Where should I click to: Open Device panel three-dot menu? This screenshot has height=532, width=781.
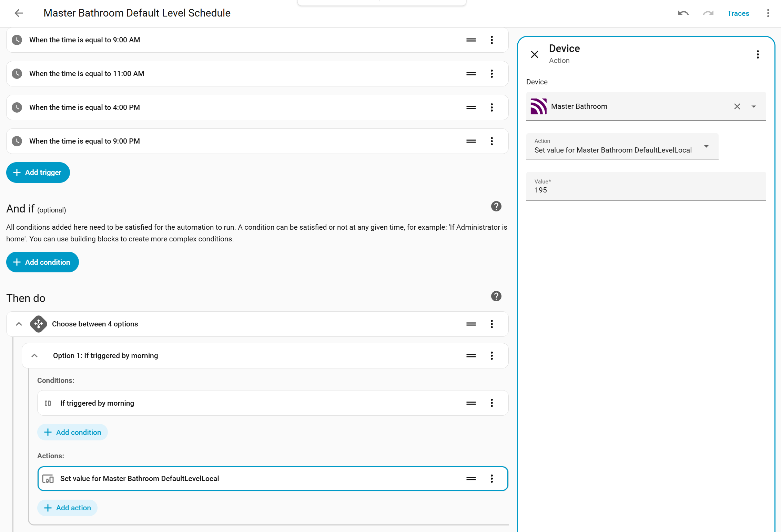[758, 54]
